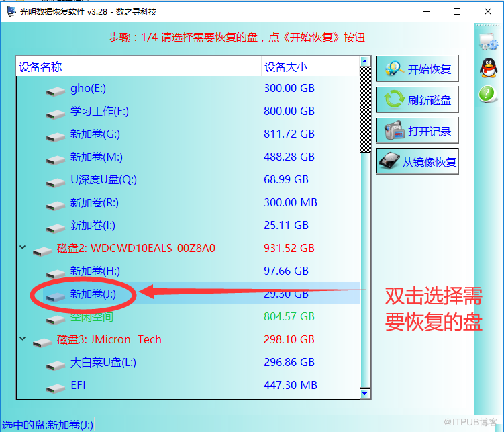Image resolution: width=504 pixels, height=432 pixels.
Task: Click the scroll up arrow of device list
Action: pos(365,61)
